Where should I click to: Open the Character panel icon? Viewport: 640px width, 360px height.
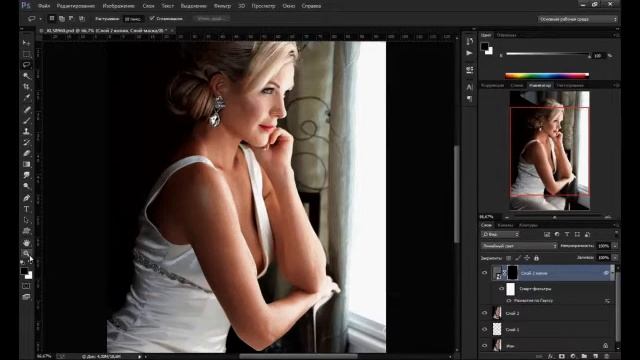(x=469, y=87)
